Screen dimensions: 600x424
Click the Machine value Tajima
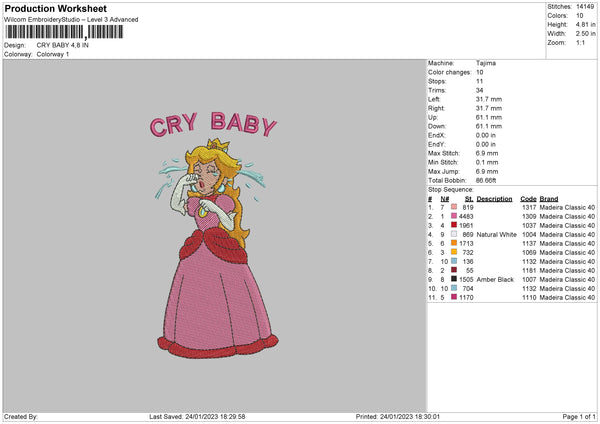[x=486, y=63]
